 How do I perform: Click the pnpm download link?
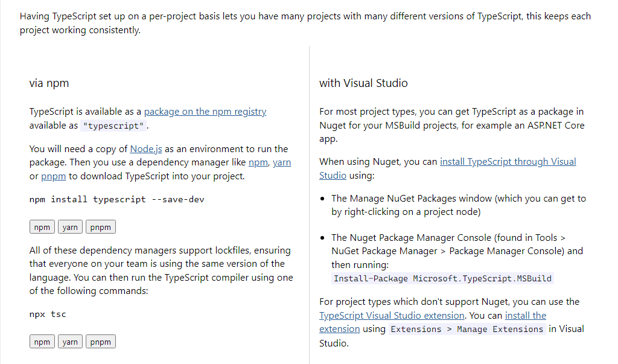click(53, 176)
